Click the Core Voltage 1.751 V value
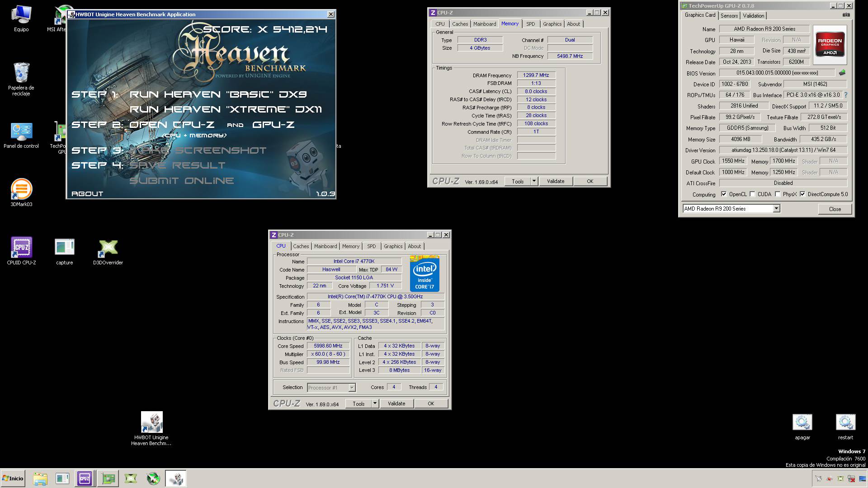 point(385,286)
